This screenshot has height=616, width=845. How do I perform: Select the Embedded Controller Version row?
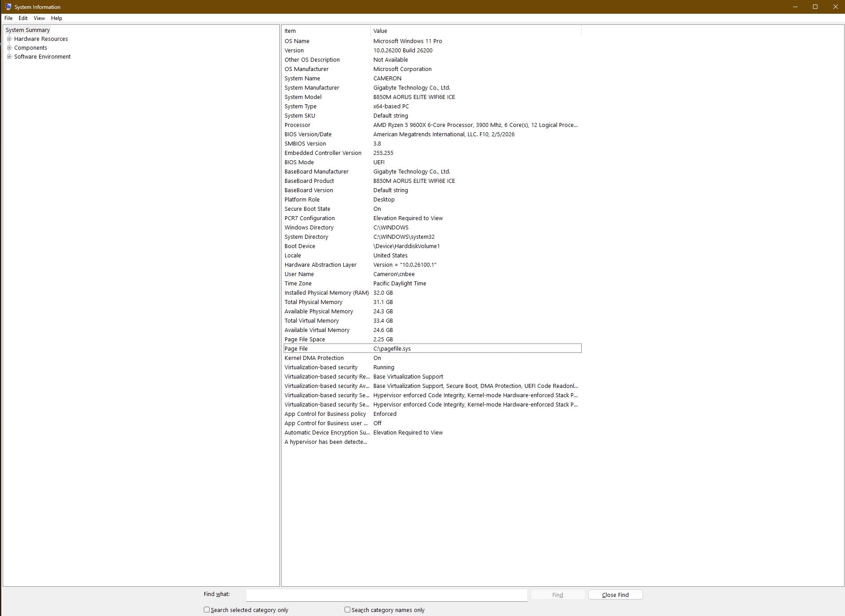(432, 153)
